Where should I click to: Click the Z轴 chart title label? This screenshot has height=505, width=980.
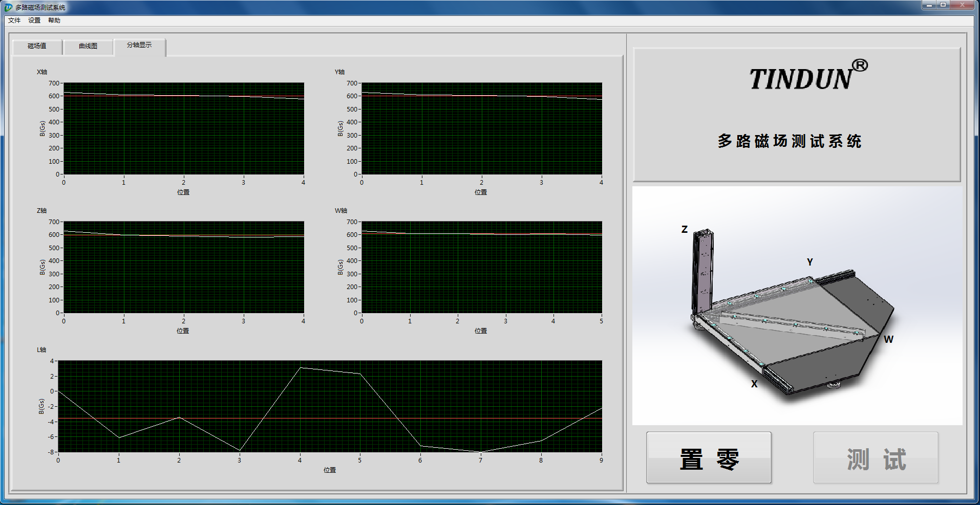click(x=42, y=211)
